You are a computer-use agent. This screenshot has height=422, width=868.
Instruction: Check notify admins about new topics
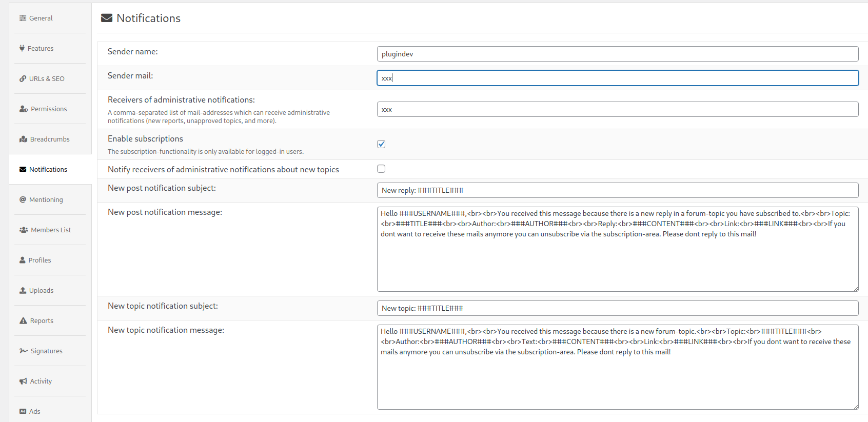coord(381,169)
